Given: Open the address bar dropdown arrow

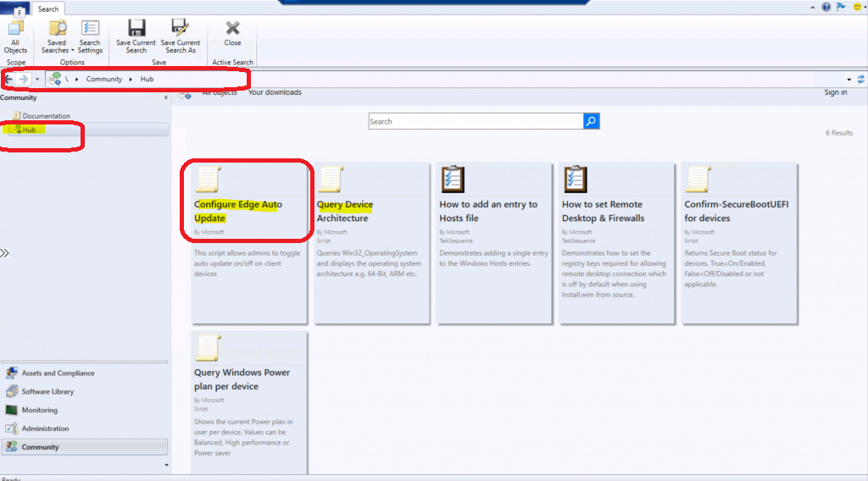Looking at the screenshot, I should point(849,80).
